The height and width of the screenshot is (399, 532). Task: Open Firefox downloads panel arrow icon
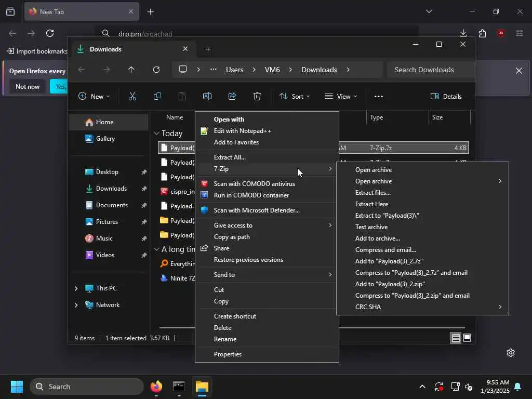point(463,33)
